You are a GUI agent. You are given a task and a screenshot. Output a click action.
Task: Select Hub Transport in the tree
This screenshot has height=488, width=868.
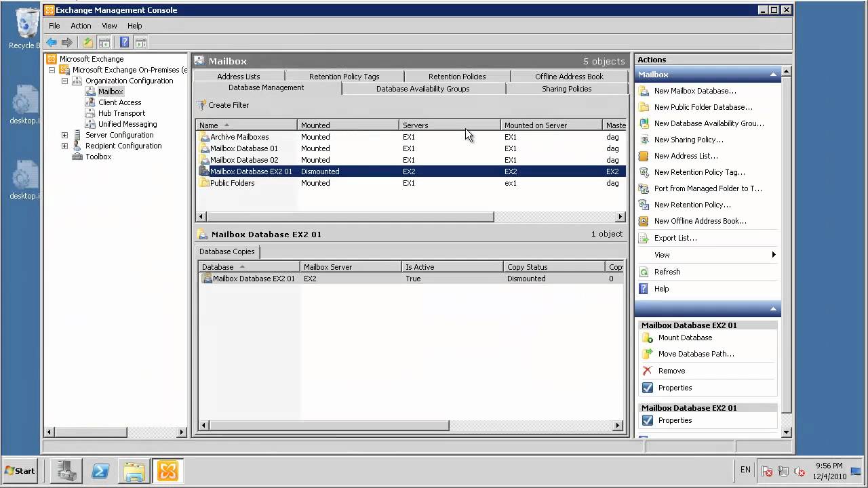[x=122, y=113]
